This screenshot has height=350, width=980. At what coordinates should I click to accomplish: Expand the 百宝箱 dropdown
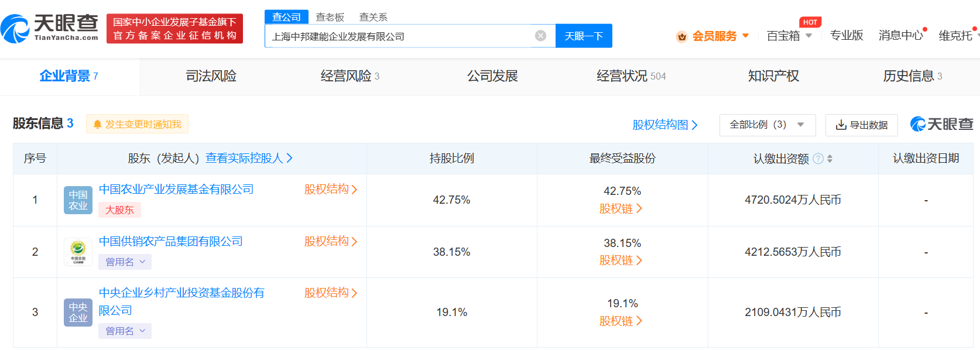point(808,36)
